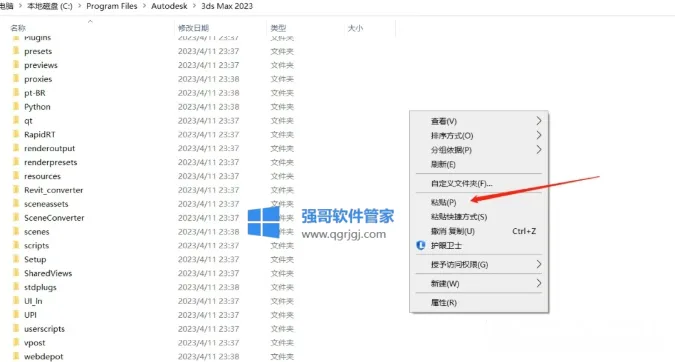Open the 新建(W) new submenu
The image size is (675, 362).
pyautogui.click(x=479, y=284)
